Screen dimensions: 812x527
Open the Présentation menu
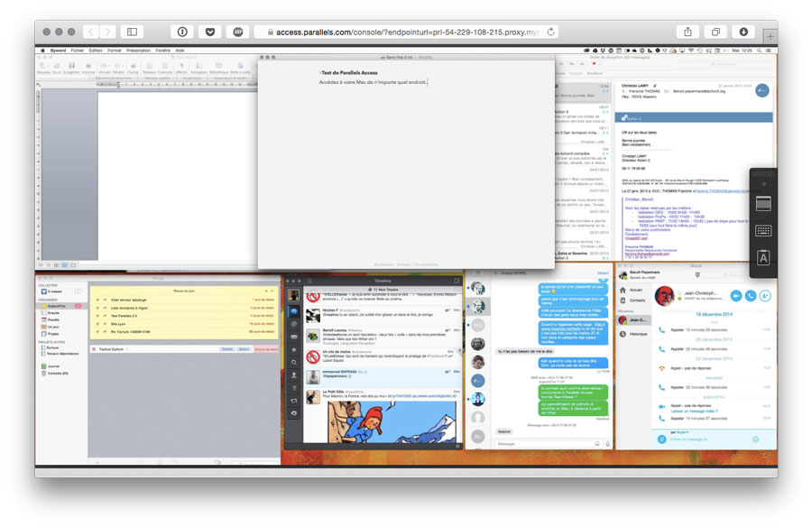coord(138,51)
